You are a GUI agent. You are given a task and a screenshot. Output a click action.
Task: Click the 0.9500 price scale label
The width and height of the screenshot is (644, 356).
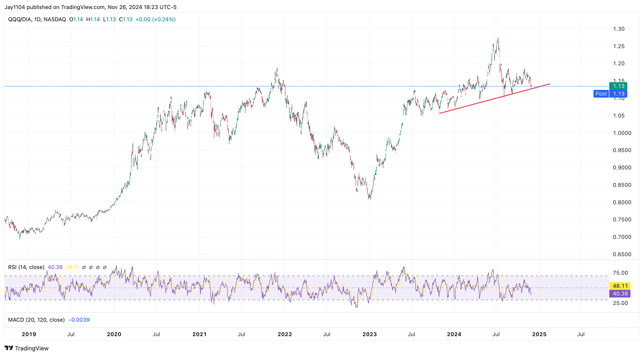(622, 150)
